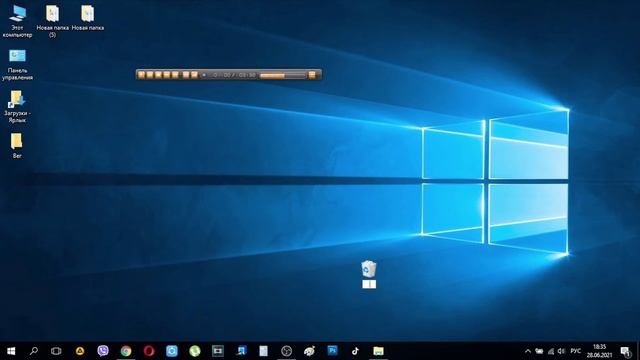
Task: Open the green round app in taskbar
Action: 195,351
